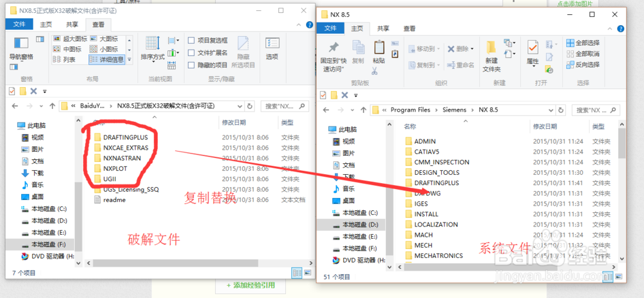Enable the 项目复选框 checkbox
This screenshot has width=644, height=298.
point(191,41)
